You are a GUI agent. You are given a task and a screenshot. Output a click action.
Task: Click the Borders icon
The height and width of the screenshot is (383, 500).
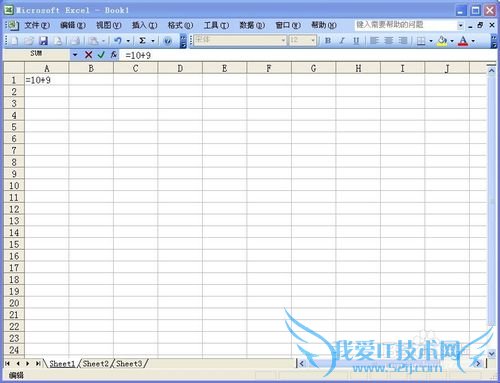421,41
